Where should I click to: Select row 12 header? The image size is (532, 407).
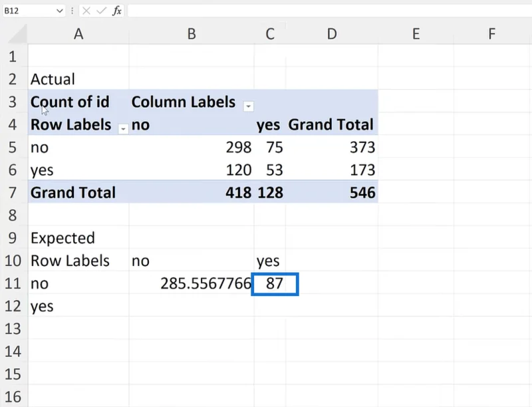click(x=13, y=306)
